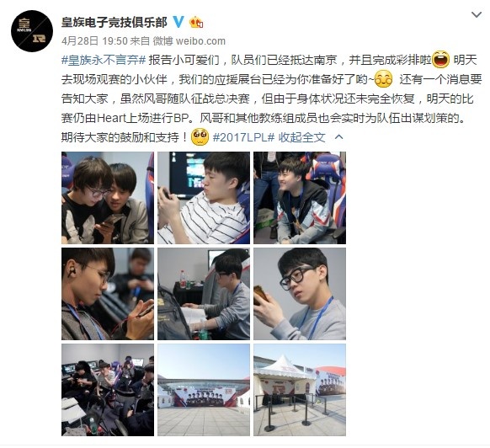Open the #2017LPL# hashtag topic
The image size is (490, 448).
[243, 137]
